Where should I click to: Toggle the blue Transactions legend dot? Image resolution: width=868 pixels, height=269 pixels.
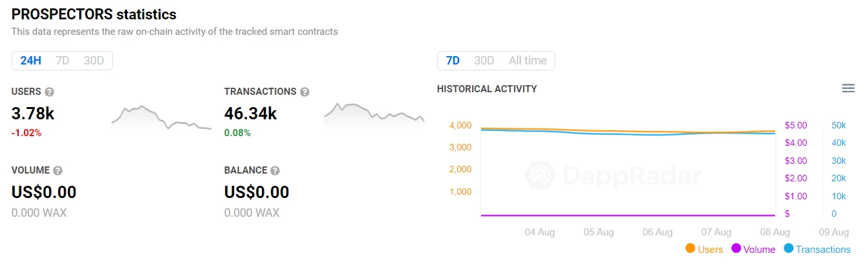tap(789, 248)
